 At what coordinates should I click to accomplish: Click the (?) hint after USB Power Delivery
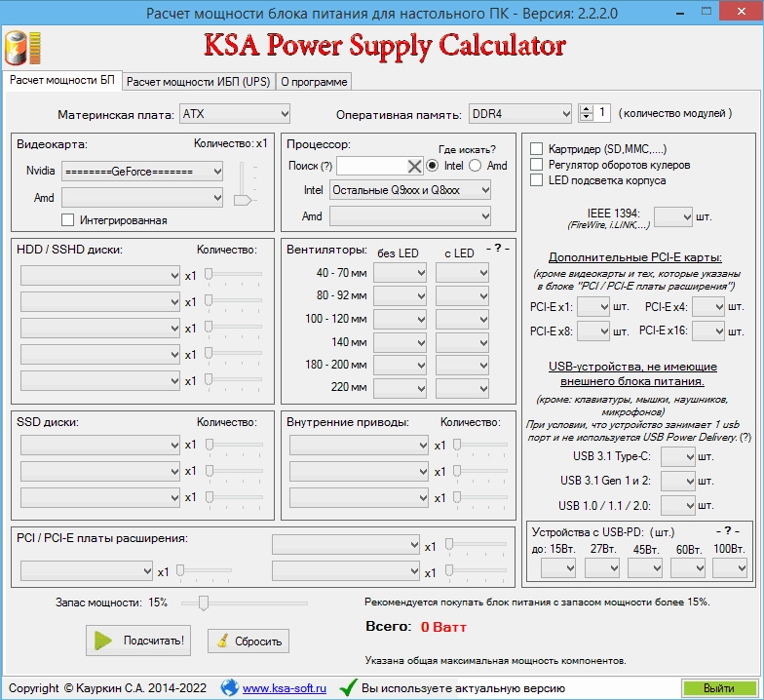click(745, 437)
